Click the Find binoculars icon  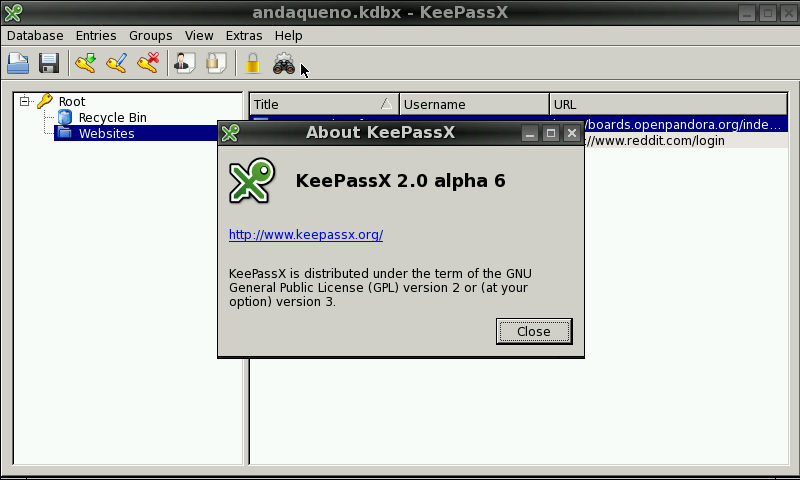284,63
